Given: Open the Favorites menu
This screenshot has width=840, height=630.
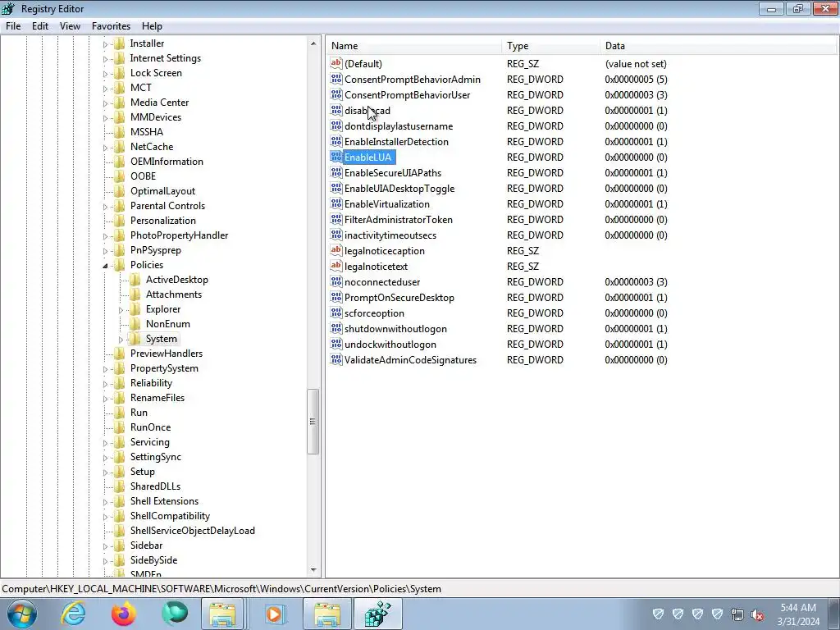Looking at the screenshot, I should pyautogui.click(x=111, y=25).
